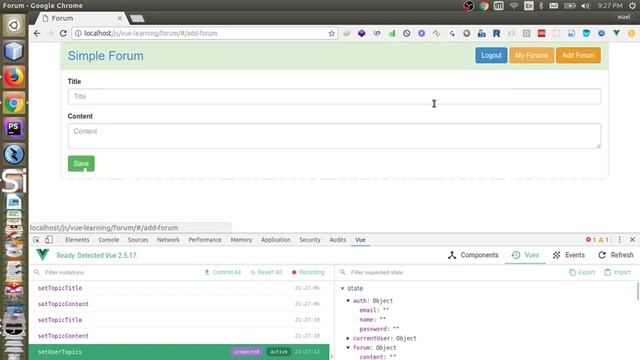
Task: Switch to Console tab in DevTools
Action: (109, 240)
